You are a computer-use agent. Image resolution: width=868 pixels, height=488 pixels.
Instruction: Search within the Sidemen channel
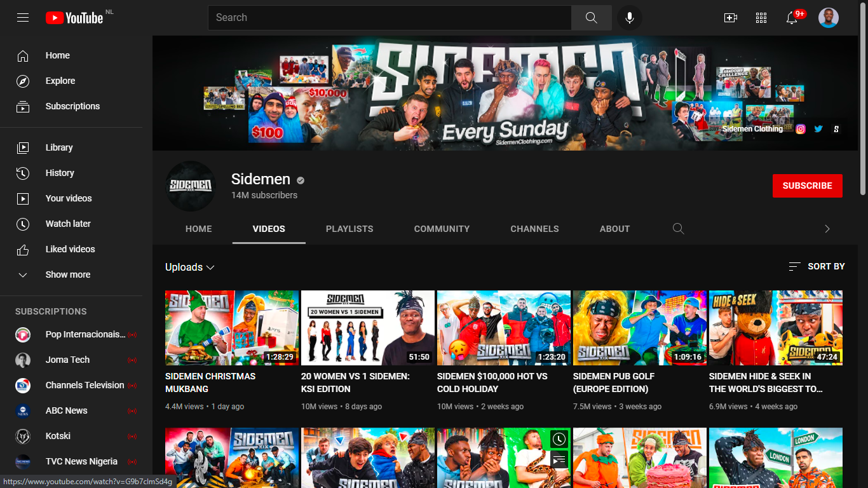tap(679, 229)
